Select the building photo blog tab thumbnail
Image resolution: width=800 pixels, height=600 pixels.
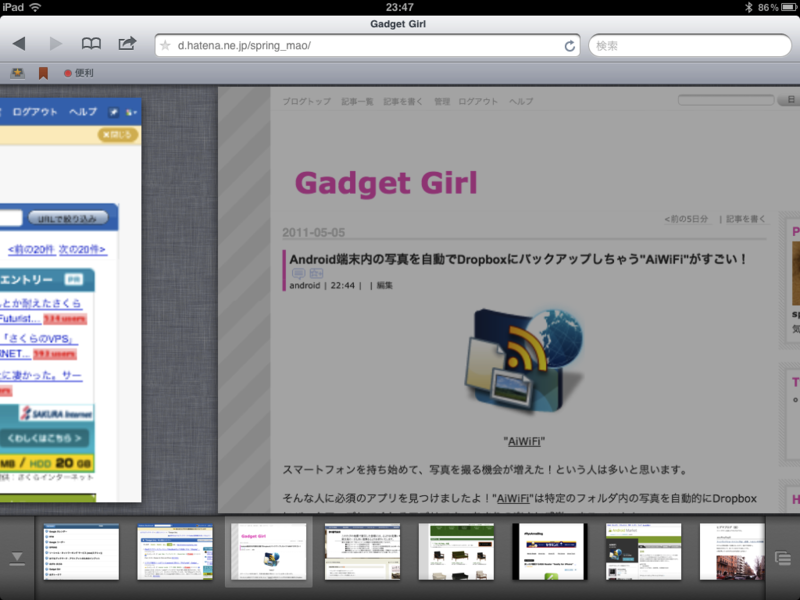(732, 552)
